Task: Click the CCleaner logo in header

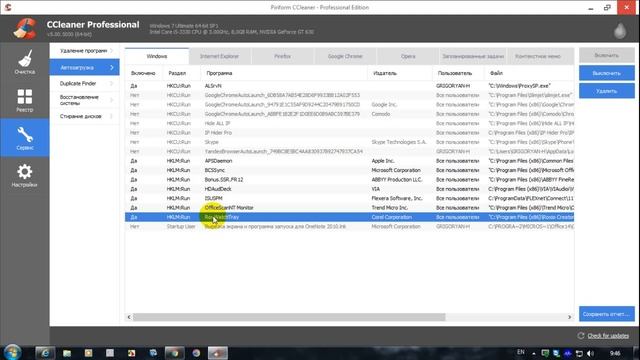Action: tap(24, 28)
